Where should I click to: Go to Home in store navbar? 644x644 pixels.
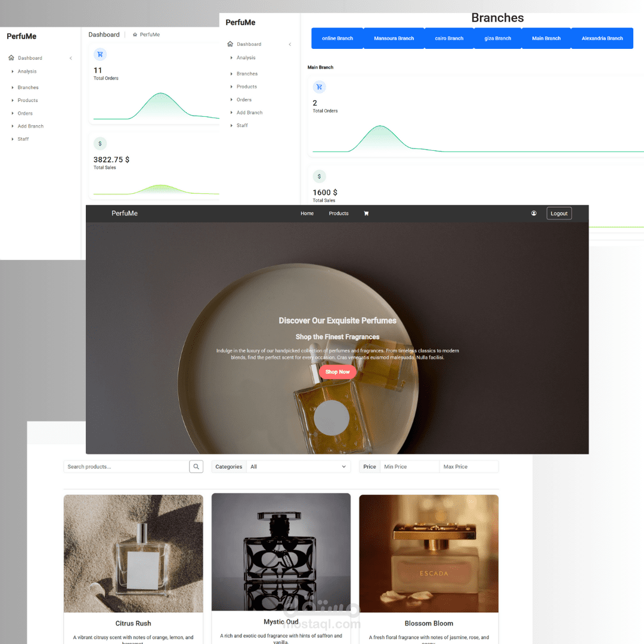pyautogui.click(x=307, y=213)
